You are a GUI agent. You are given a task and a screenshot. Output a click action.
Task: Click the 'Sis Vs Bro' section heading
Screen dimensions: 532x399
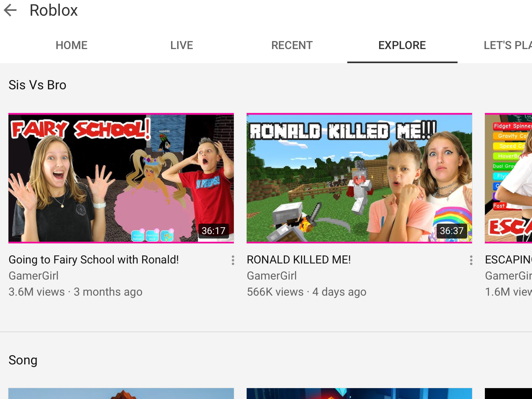click(37, 85)
